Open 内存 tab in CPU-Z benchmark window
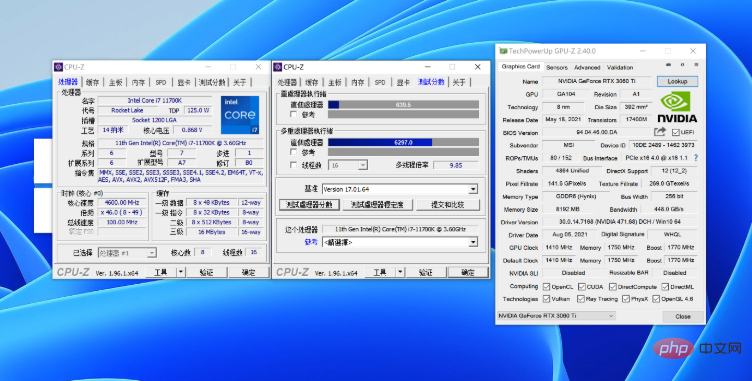This screenshot has height=381, width=752. pyautogui.click(x=357, y=82)
